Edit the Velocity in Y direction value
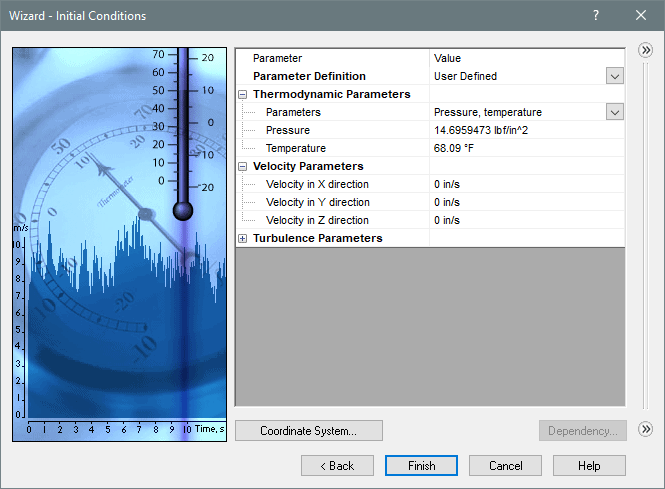The width and height of the screenshot is (665, 489). pos(527,202)
